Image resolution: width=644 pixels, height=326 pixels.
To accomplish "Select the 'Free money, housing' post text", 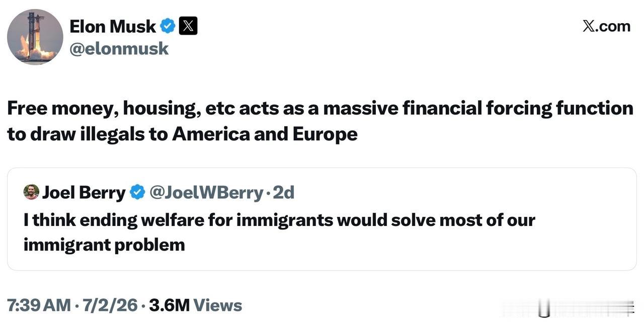I will pyautogui.click(x=320, y=121).
